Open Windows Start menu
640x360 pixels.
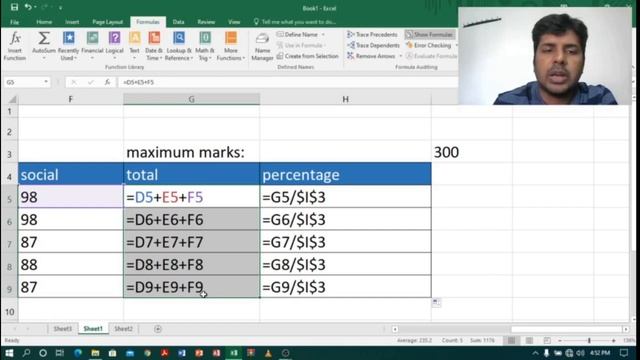click(x=9, y=353)
